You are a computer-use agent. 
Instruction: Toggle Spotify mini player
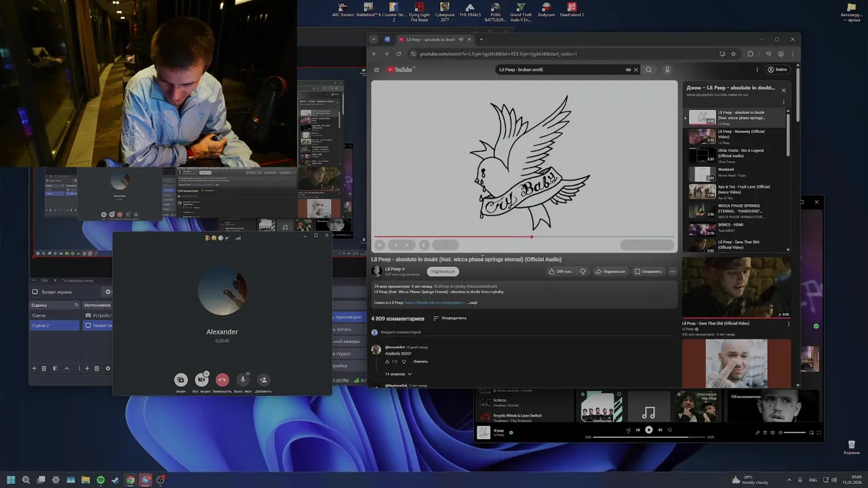pyautogui.click(x=811, y=432)
